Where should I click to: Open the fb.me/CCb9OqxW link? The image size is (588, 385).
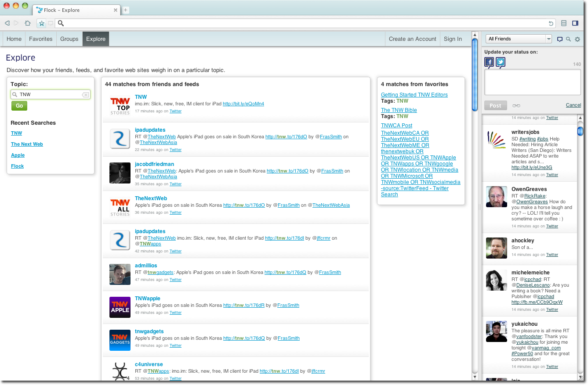537,302
